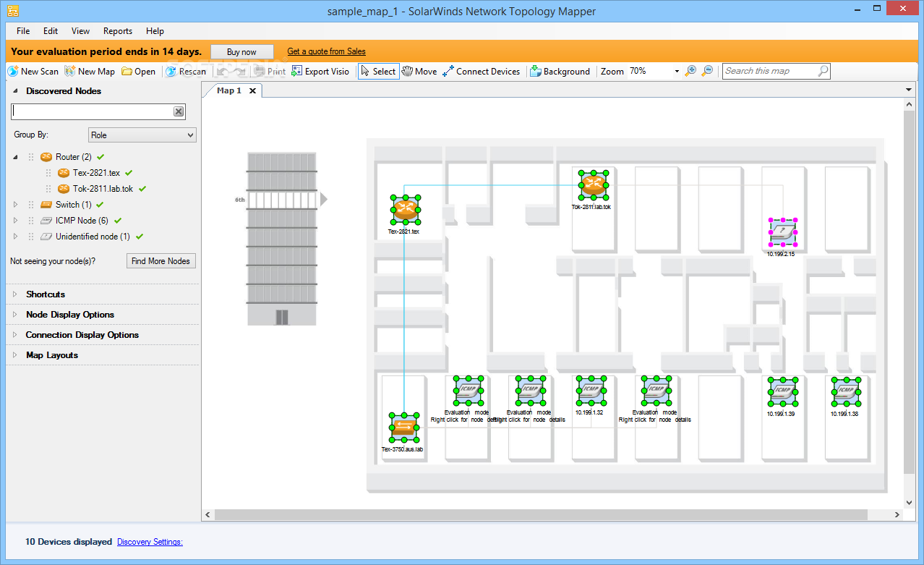Rescan the network
Image resolution: width=924 pixels, height=565 pixels.
click(186, 71)
